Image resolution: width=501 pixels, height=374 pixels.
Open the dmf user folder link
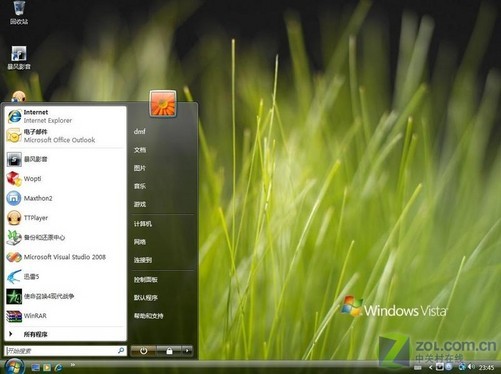click(140, 131)
